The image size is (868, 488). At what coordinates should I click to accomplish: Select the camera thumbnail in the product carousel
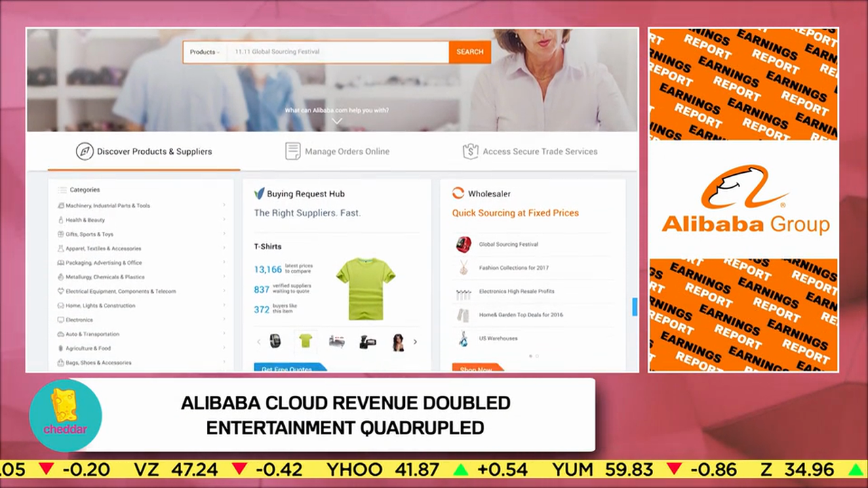[x=367, y=341]
